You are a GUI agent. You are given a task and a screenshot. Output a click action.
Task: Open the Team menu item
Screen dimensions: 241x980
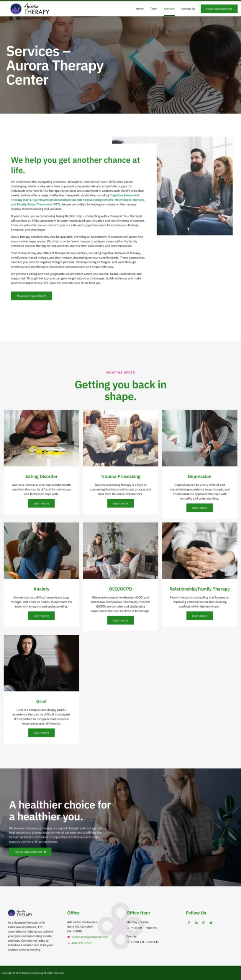pyautogui.click(x=154, y=8)
